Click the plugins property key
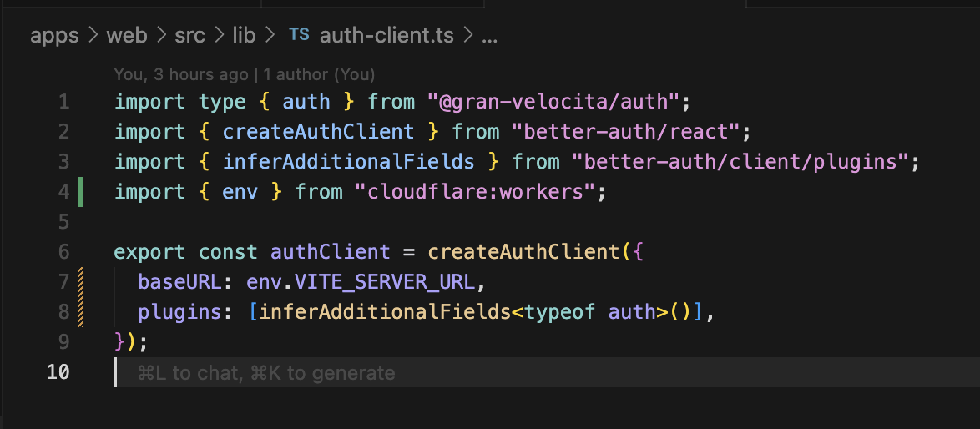980x429 pixels. click(180, 311)
